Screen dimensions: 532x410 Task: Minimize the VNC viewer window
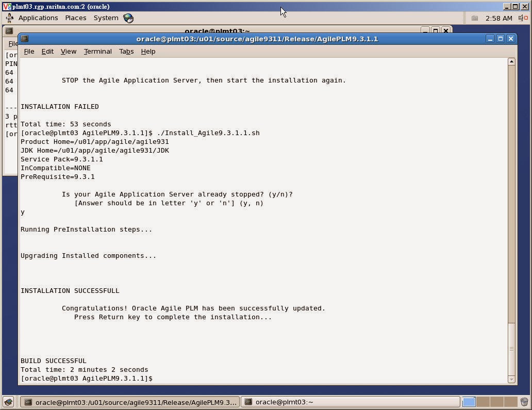click(x=507, y=7)
